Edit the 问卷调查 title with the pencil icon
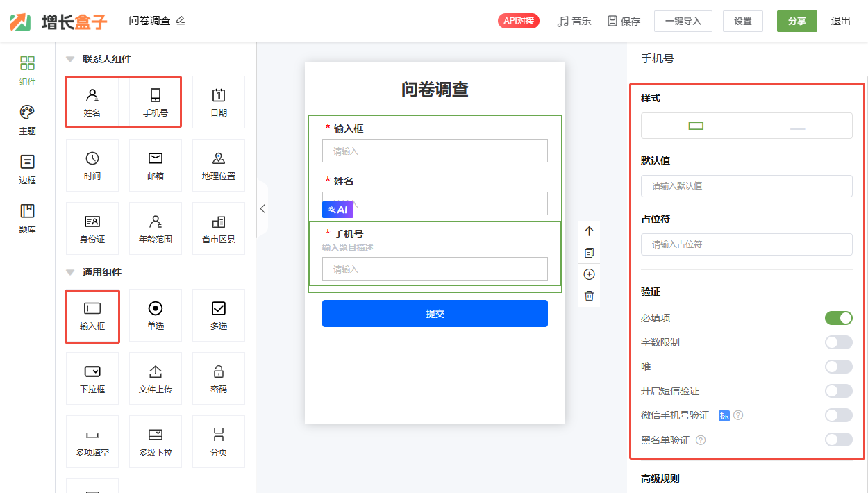 [x=181, y=21]
